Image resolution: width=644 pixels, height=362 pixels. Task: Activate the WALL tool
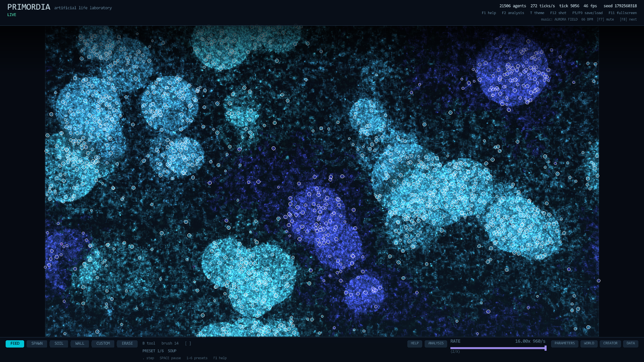click(80, 343)
